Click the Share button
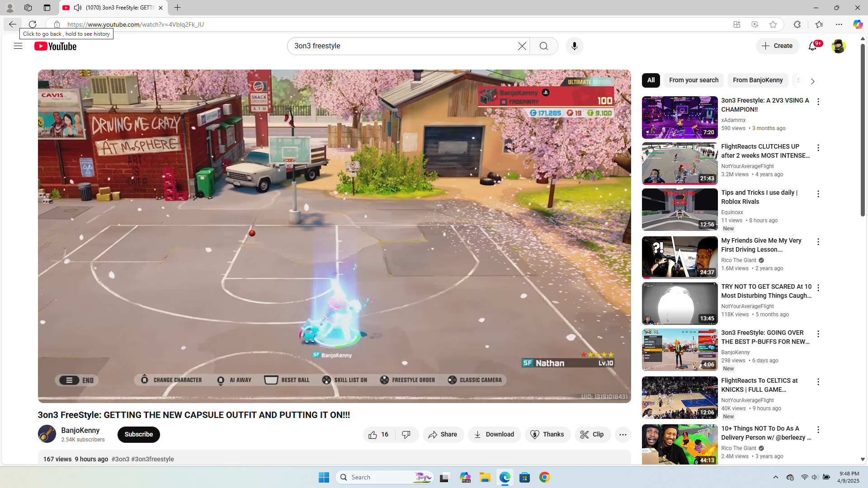 (x=443, y=435)
